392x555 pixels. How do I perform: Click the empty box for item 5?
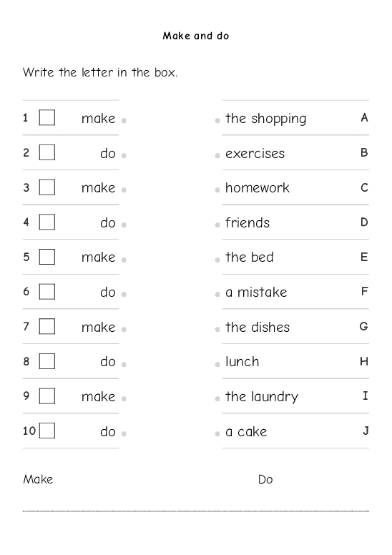pos(47,257)
